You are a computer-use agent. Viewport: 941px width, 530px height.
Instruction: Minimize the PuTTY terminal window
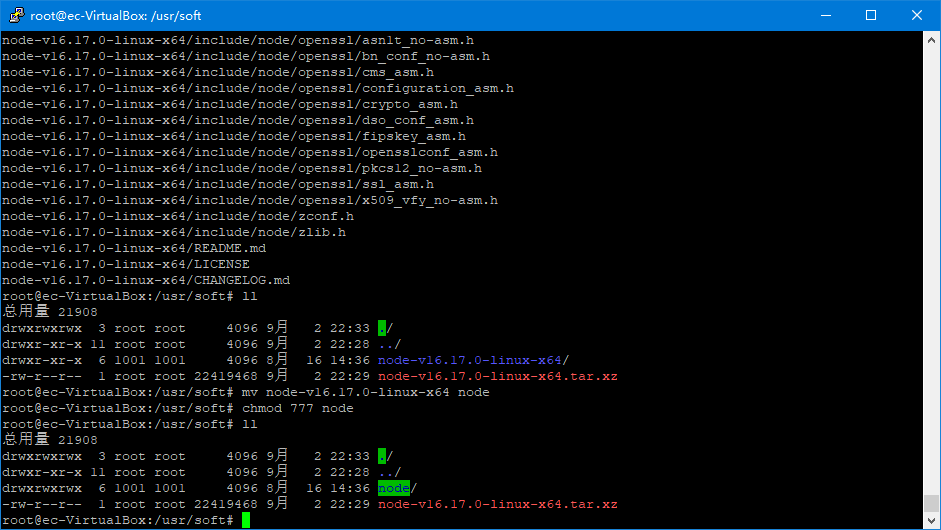[826, 15]
